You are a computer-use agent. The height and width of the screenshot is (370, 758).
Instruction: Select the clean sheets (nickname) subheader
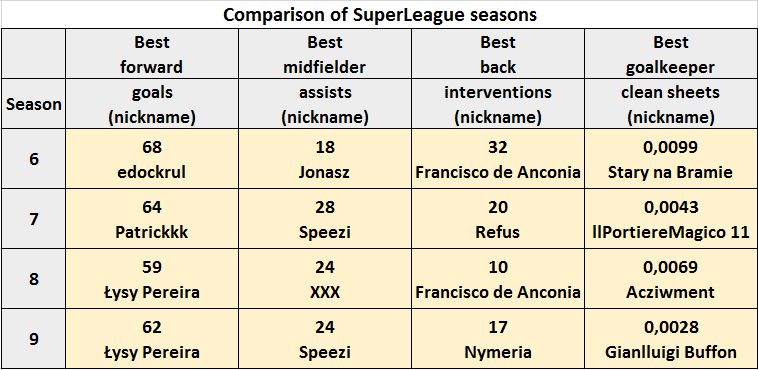point(671,104)
